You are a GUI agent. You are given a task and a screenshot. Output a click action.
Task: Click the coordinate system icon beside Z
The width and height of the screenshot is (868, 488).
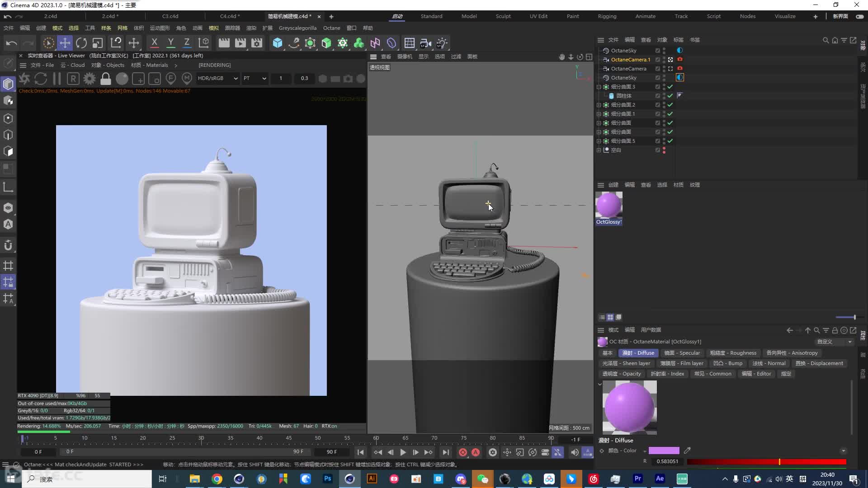(204, 43)
